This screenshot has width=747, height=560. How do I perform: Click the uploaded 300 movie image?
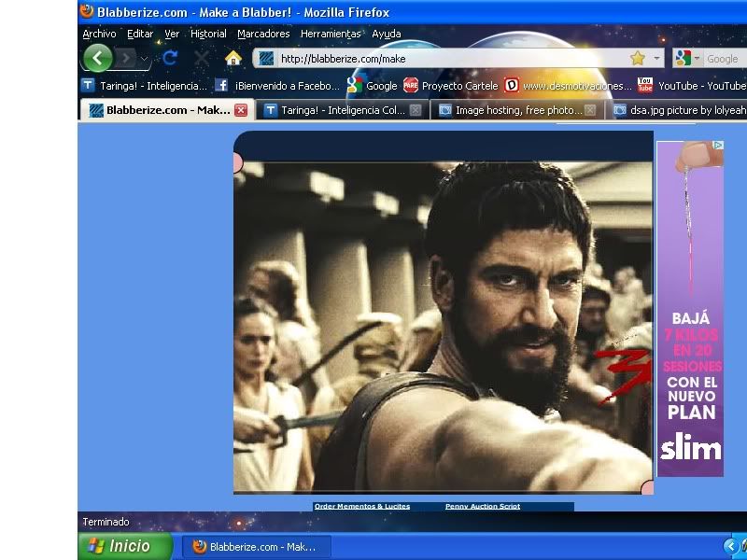click(x=443, y=327)
